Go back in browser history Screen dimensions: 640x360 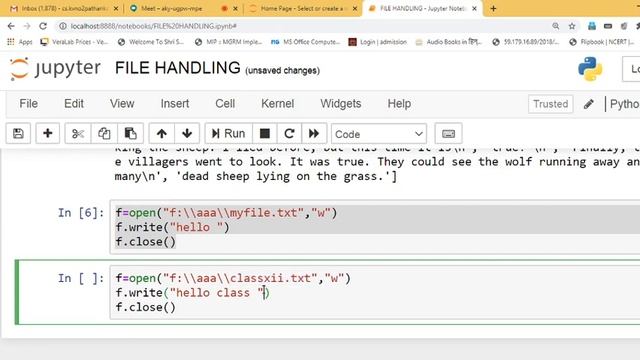[x=11, y=26]
